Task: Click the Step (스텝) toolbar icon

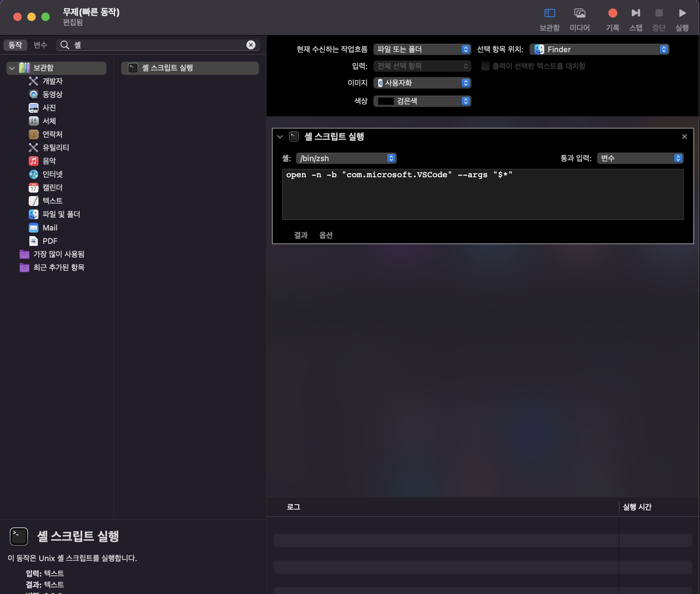Action: tap(636, 13)
